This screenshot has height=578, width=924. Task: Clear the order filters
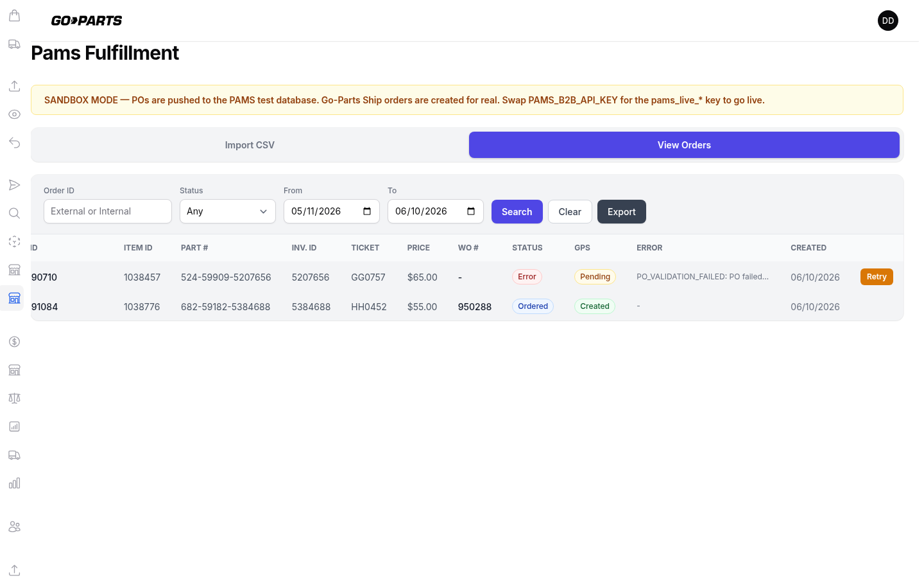pyautogui.click(x=570, y=212)
